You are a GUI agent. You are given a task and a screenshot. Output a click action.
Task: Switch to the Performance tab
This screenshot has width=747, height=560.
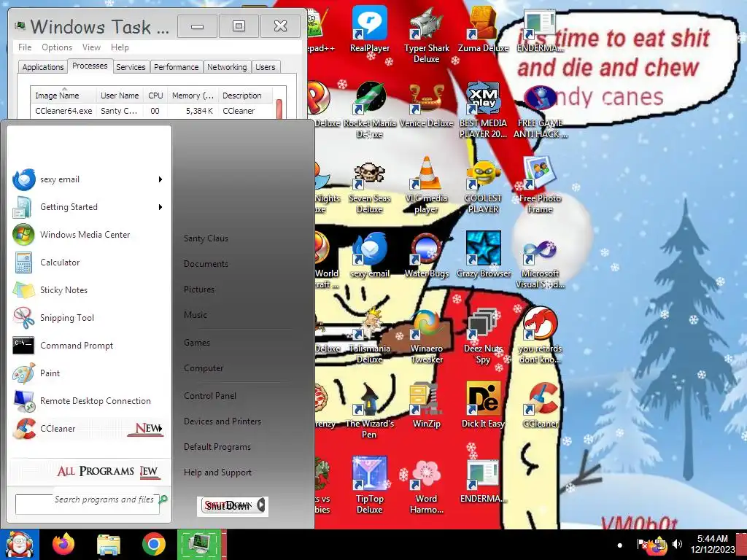[177, 67]
